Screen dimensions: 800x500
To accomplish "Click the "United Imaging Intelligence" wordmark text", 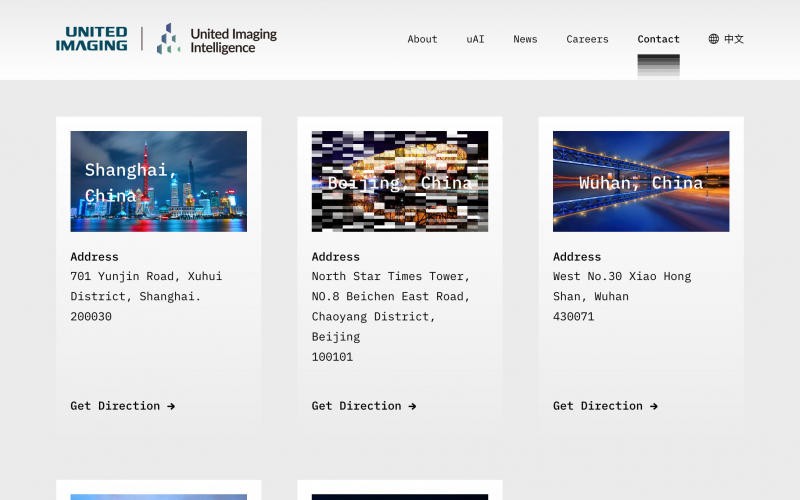I will (233, 41).
